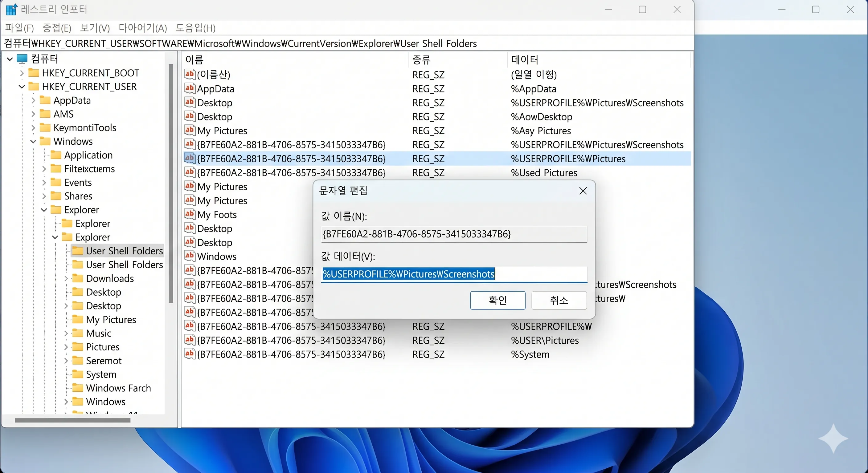Minimize the background window behind registry editor

pyautogui.click(x=782, y=10)
